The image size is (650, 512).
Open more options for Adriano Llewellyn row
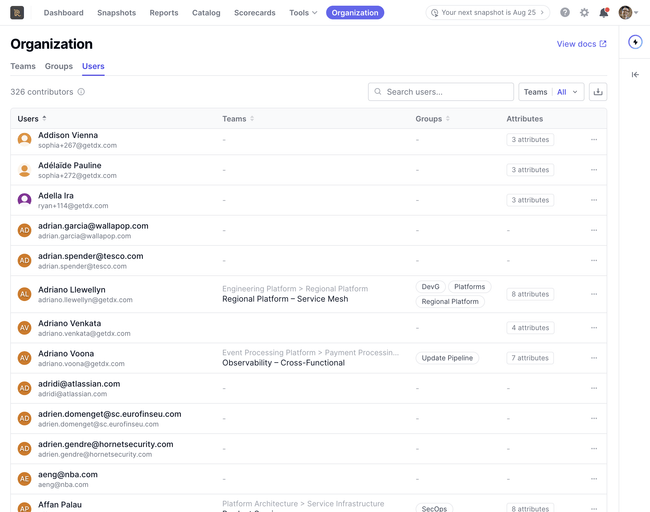(594, 294)
